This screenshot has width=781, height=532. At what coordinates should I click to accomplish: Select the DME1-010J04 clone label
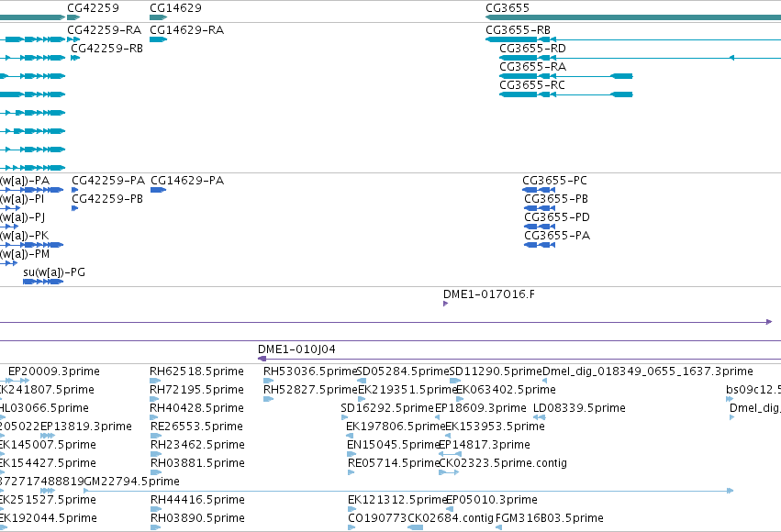pyautogui.click(x=296, y=349)
